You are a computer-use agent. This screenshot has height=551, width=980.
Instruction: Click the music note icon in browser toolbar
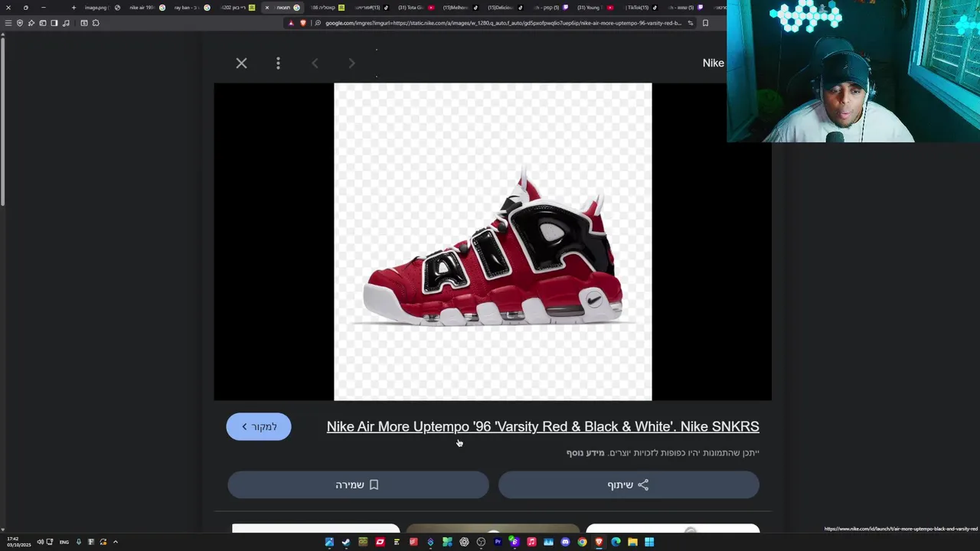point(66,23)
